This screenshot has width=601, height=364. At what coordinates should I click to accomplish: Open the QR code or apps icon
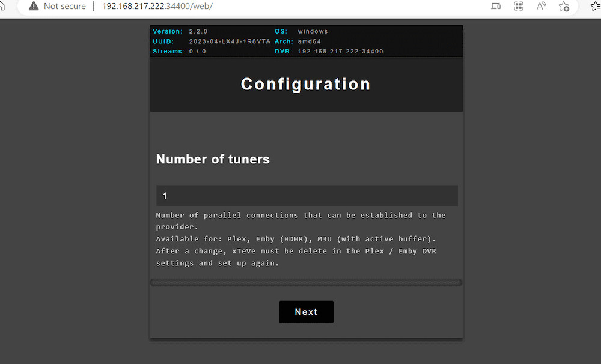(x=518, y=6)
